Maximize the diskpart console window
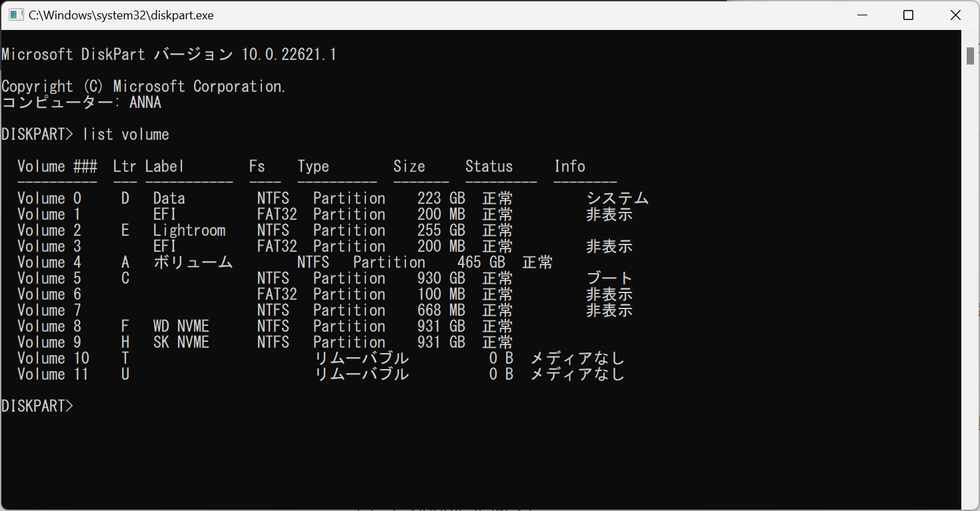The width and height of the screenshot is (980, 511). coord(908,15)
